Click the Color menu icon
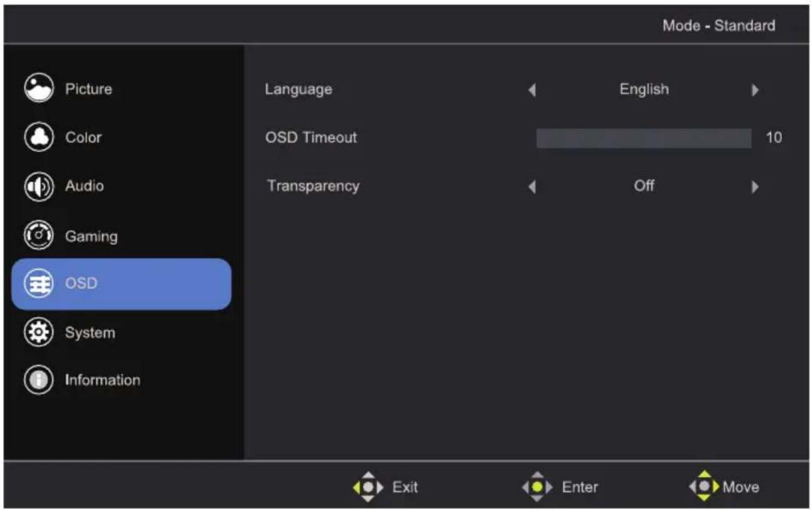This screenshot has width=812, height=510. click(39, 137)
